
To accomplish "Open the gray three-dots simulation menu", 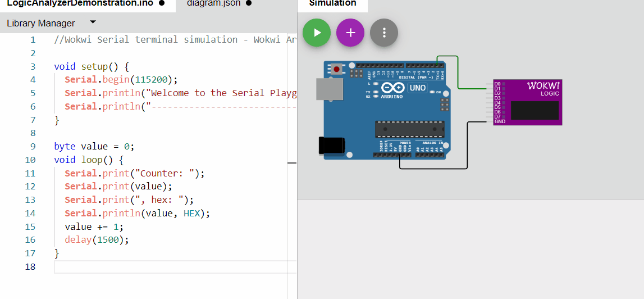I will pos(384,33).
